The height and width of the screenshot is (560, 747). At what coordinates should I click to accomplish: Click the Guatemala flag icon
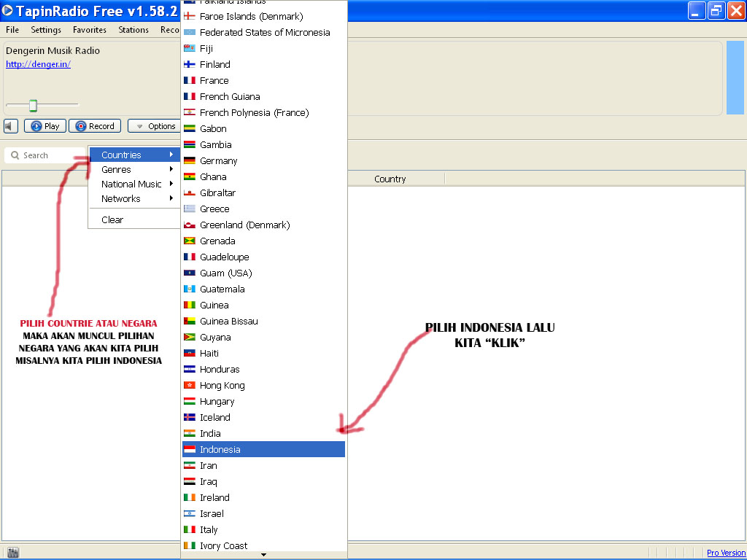pos(190,289)
